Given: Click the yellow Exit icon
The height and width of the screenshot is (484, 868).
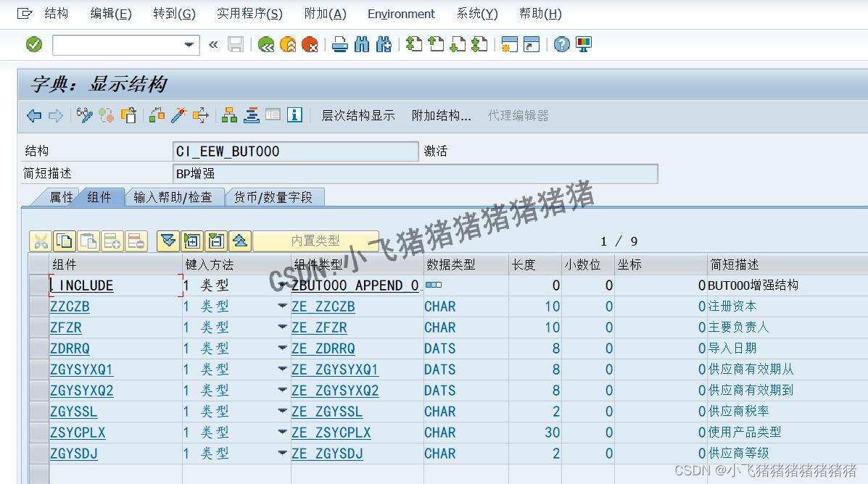Looking at the screenshot, I should click(x=288, y=44).
